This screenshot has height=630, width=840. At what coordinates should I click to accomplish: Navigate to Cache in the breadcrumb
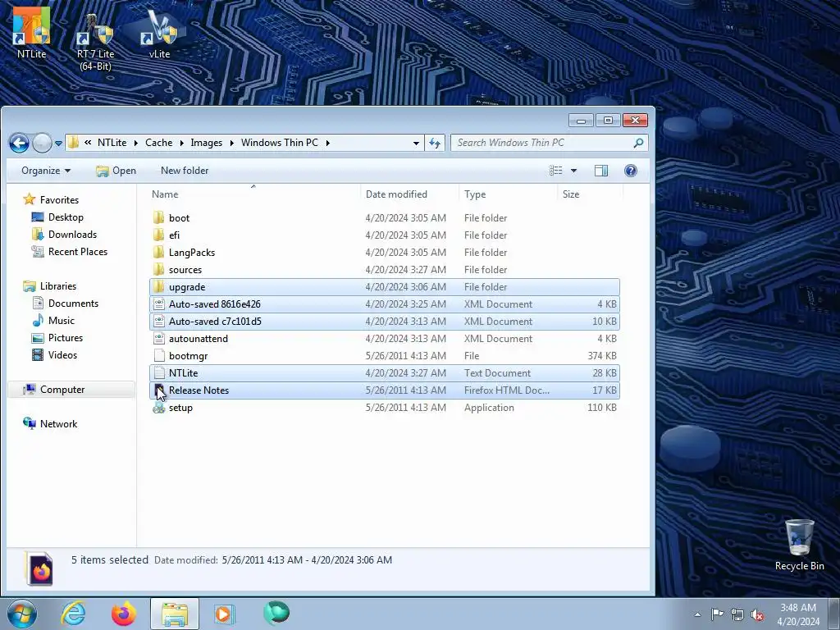click(158, 143)
